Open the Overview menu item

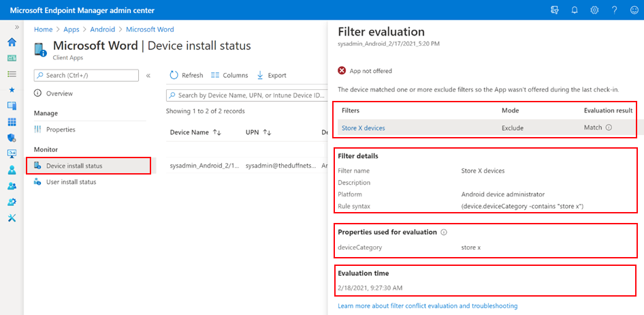pyautogui.click(x=59, y=93)
